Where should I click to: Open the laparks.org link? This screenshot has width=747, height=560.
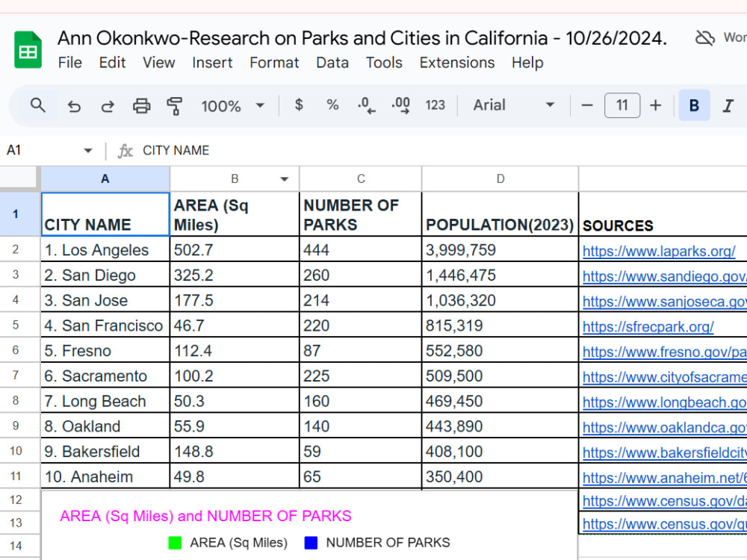point(659,251)
